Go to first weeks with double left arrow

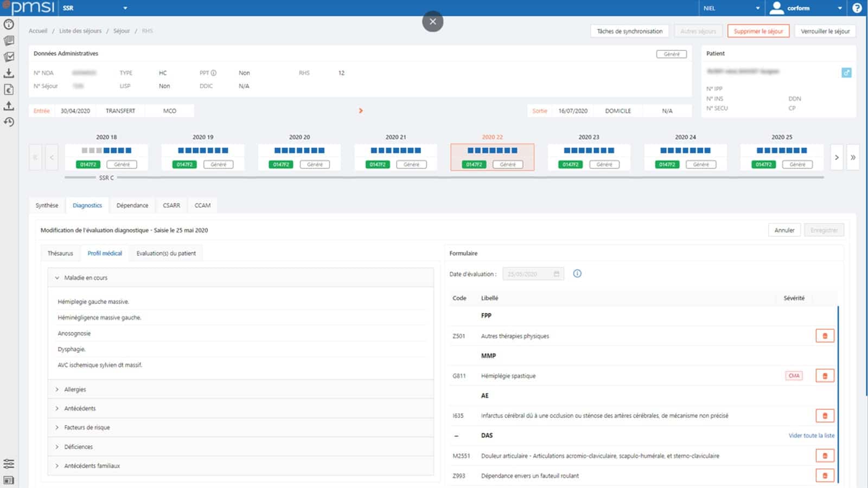[x=35, y=157]
